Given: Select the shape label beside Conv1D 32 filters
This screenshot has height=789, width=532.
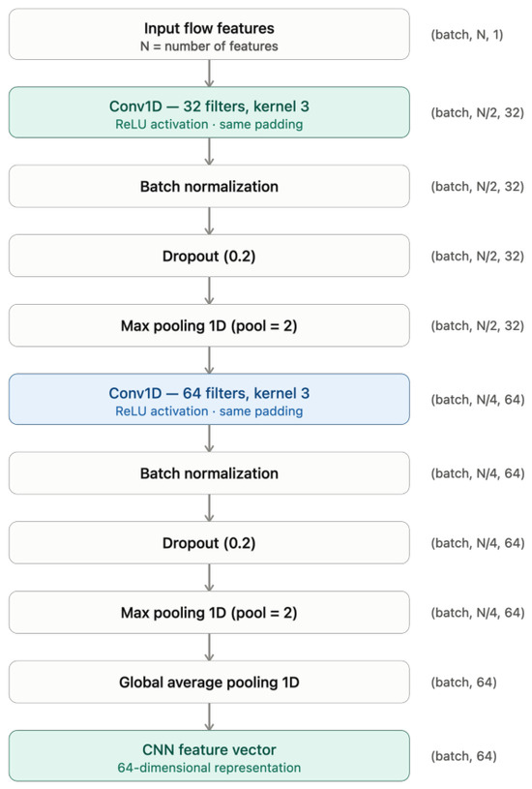Looking at the screenshot, I should [x=477, y=112].
